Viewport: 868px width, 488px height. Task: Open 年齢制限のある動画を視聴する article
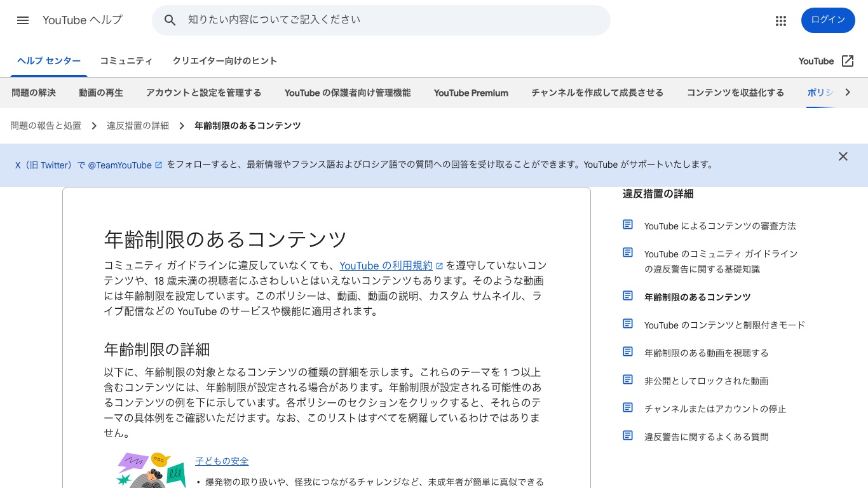tap(707, 353)
